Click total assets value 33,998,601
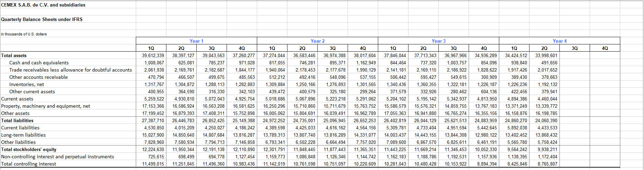Screen dimensions: 644x170 [546, 55]
